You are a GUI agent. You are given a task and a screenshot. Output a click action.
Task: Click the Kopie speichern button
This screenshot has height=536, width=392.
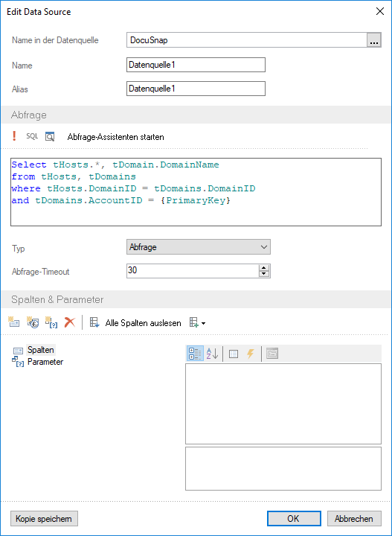[x=44, y=519]
